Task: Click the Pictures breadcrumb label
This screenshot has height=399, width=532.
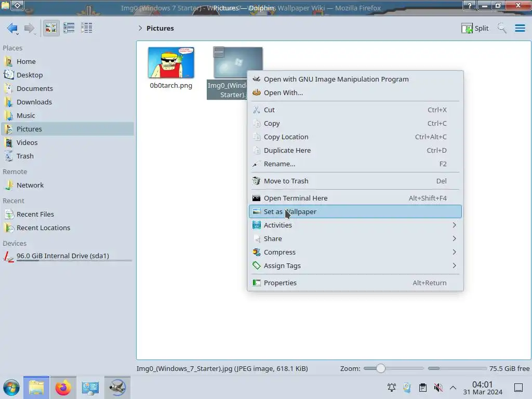Action: (x=160, y=28)
